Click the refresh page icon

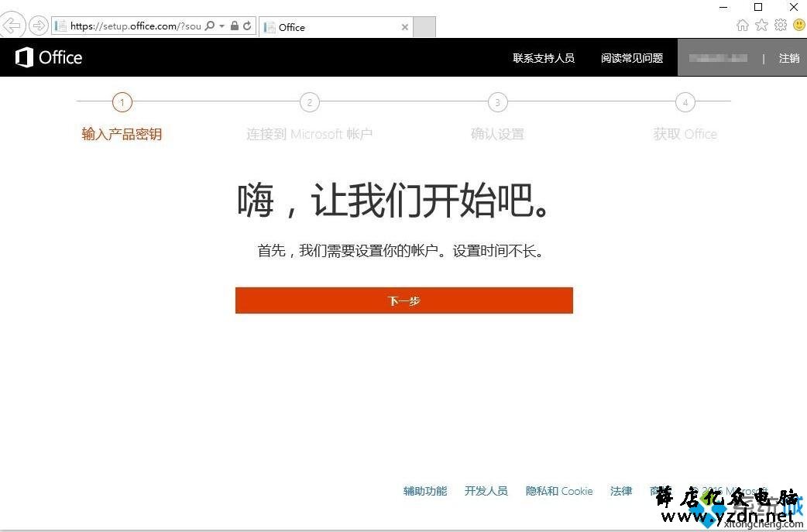click(x=248, y=26)
